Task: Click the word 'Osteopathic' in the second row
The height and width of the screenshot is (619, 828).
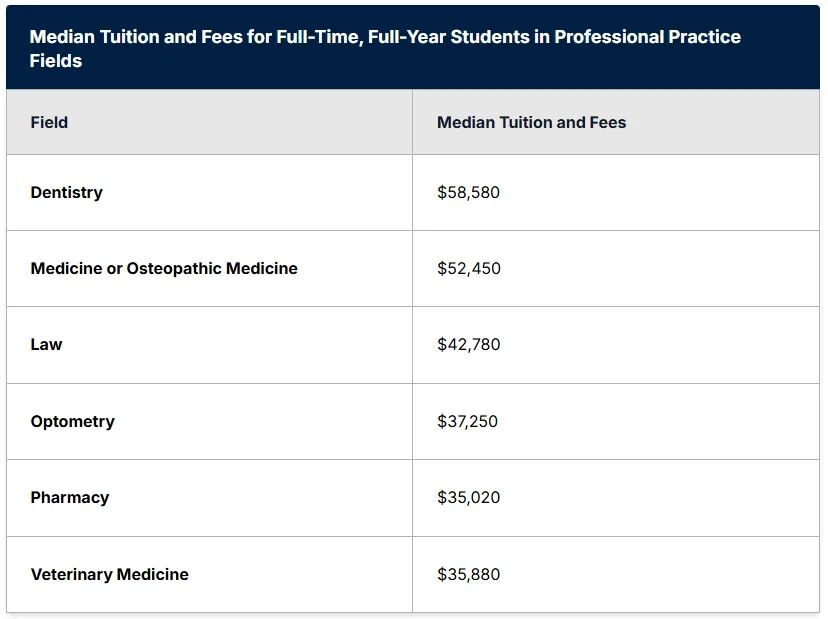Action: [174, 268]
